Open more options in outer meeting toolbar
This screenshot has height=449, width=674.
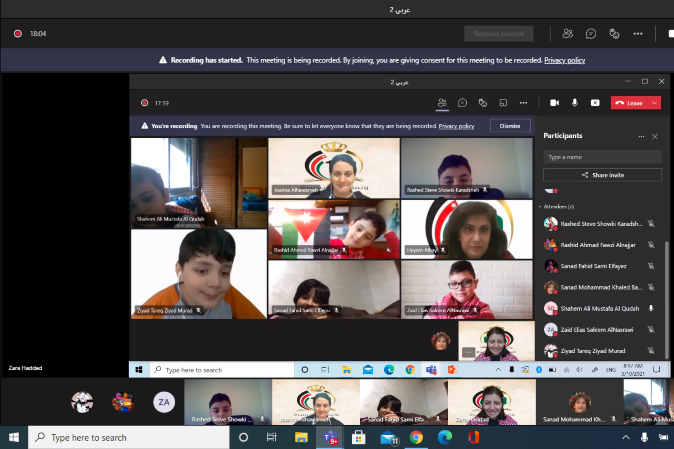pyautogui.click(x=637, y=33)
